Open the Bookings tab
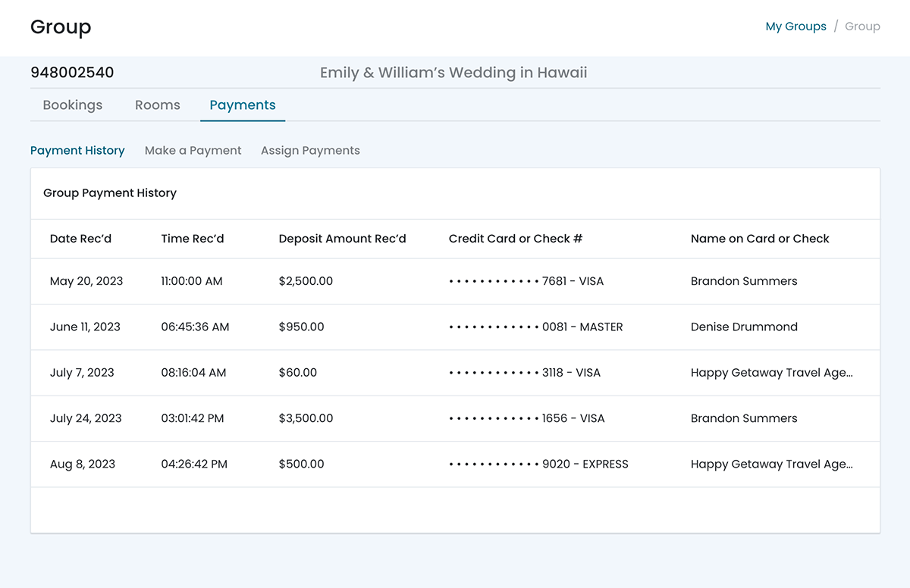910x588 pixels. (73, 105)
